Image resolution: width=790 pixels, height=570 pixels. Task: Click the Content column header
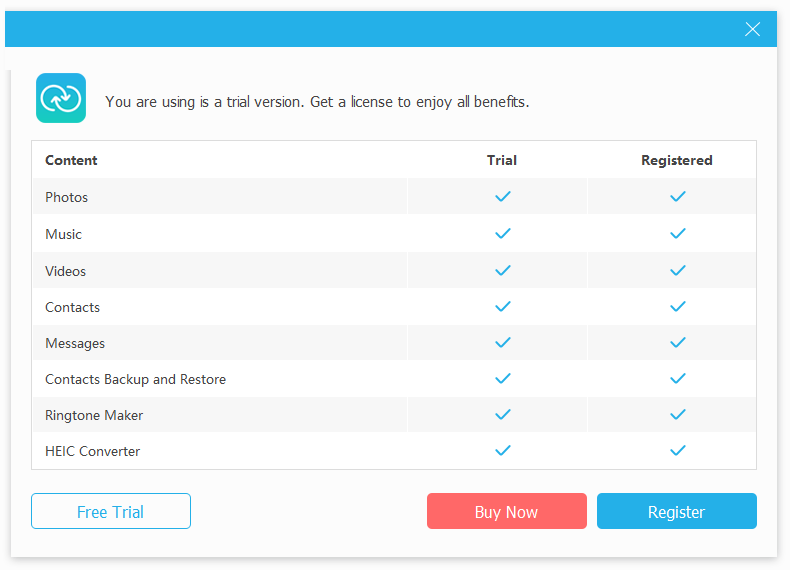[x=72, y=160]
